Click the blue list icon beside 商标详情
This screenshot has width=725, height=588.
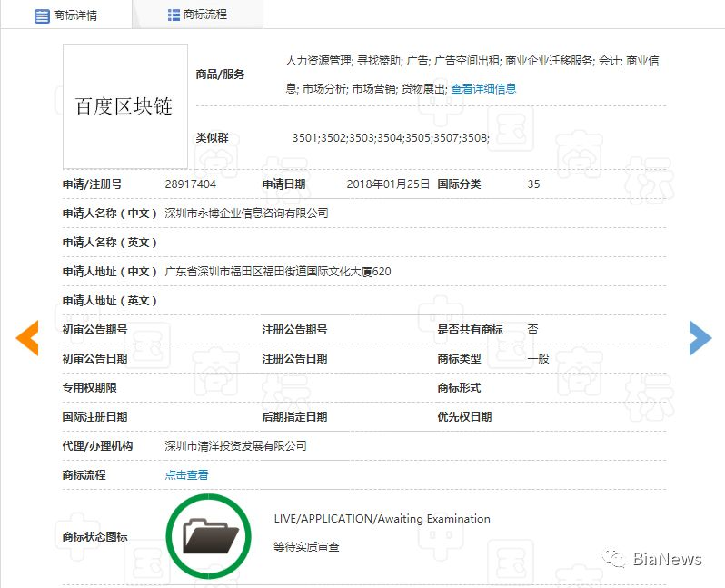42,16
